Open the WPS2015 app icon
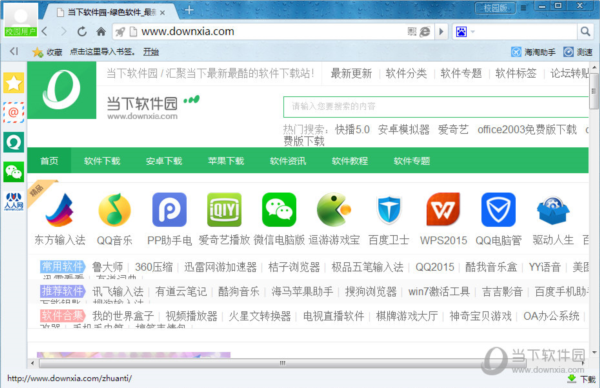 (443, 210)
